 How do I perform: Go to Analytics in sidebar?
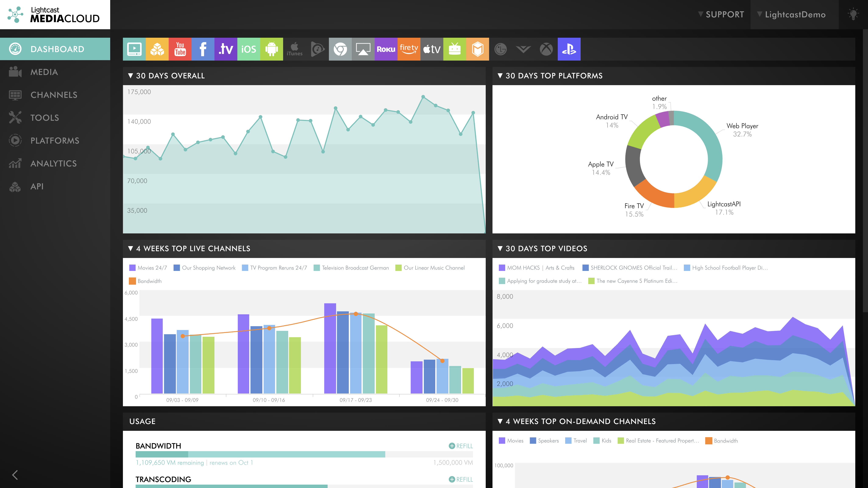click(54, 163)
